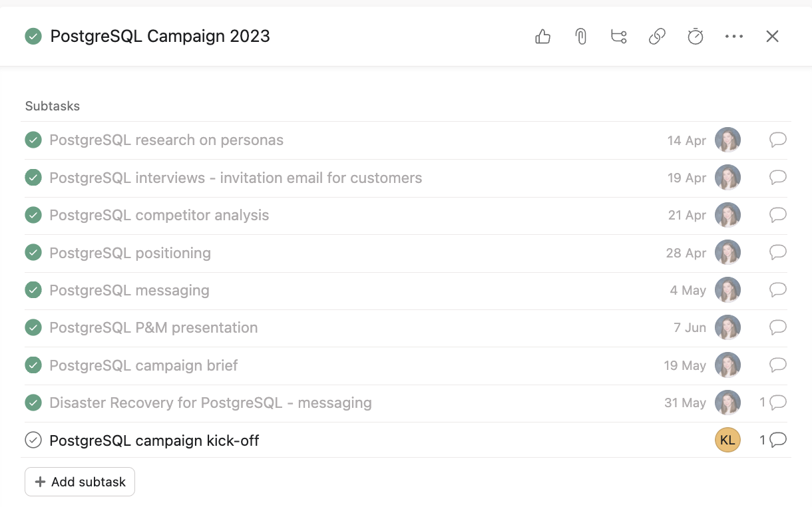Open PostgreSQL P&M presentation subtask
Viewport: 812px width, 507px height.
coord(154,327)
